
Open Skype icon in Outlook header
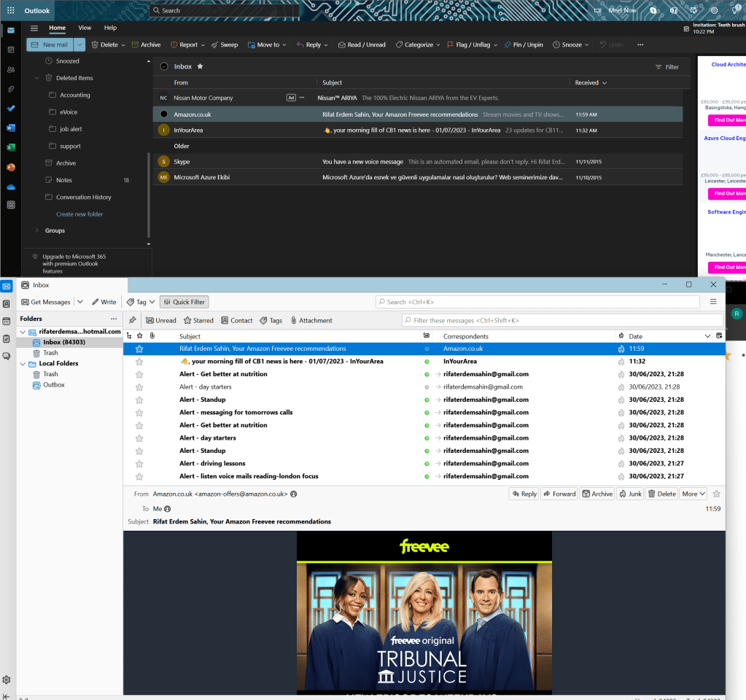pyautogui.click(x=653, y=10)
